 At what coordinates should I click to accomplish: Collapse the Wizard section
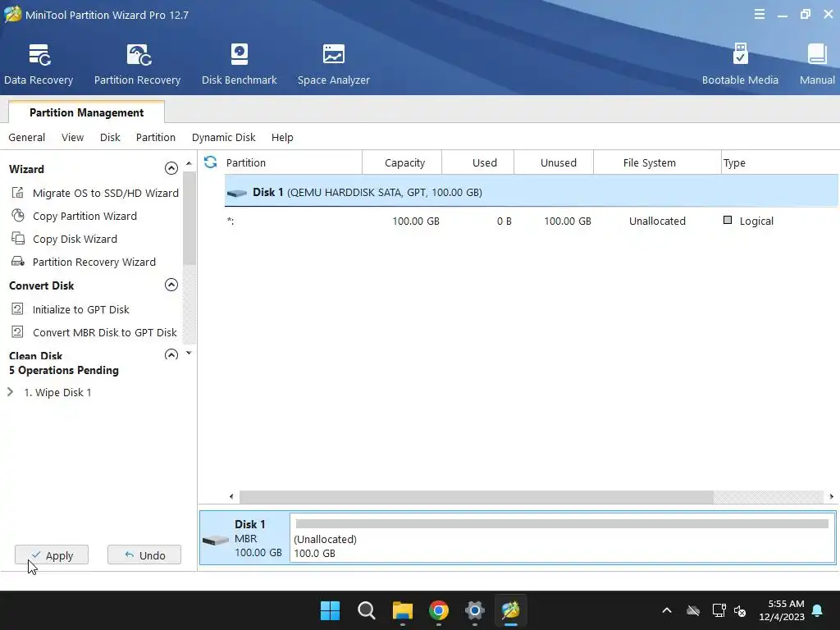171,168
